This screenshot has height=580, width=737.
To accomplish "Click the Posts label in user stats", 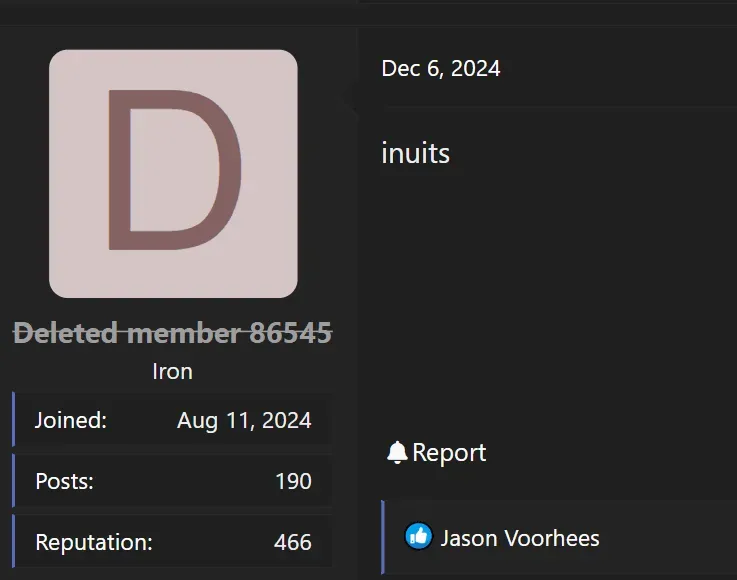I will pos(64,481).
